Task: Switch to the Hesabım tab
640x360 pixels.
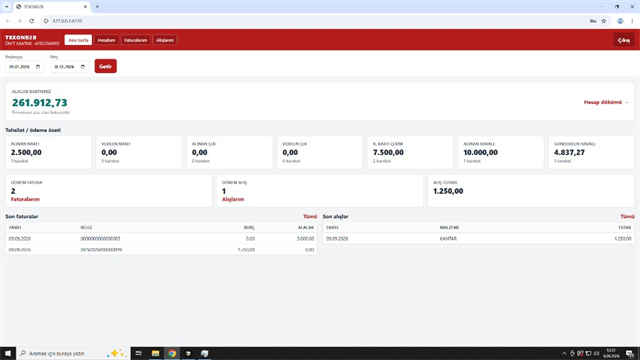Action: (106, 40)
